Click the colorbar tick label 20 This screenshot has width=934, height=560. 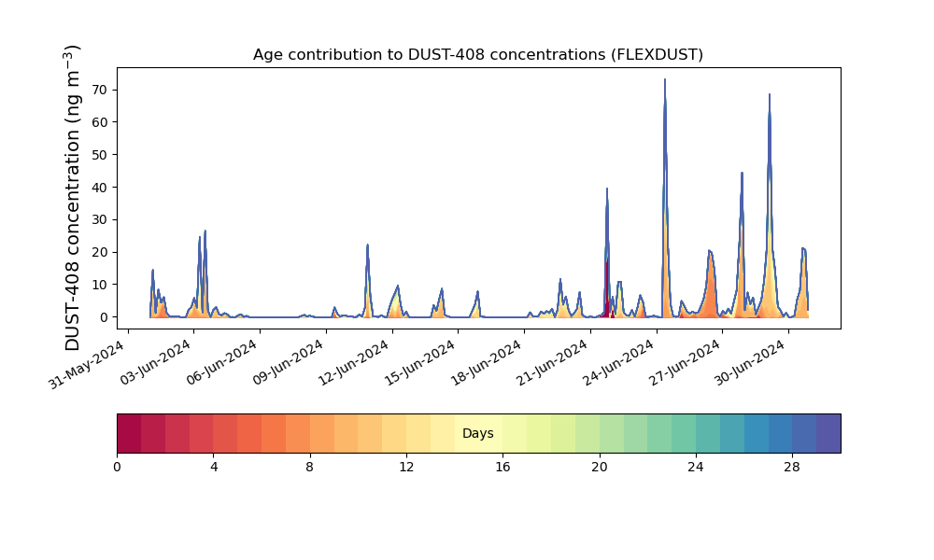(600, 468)
